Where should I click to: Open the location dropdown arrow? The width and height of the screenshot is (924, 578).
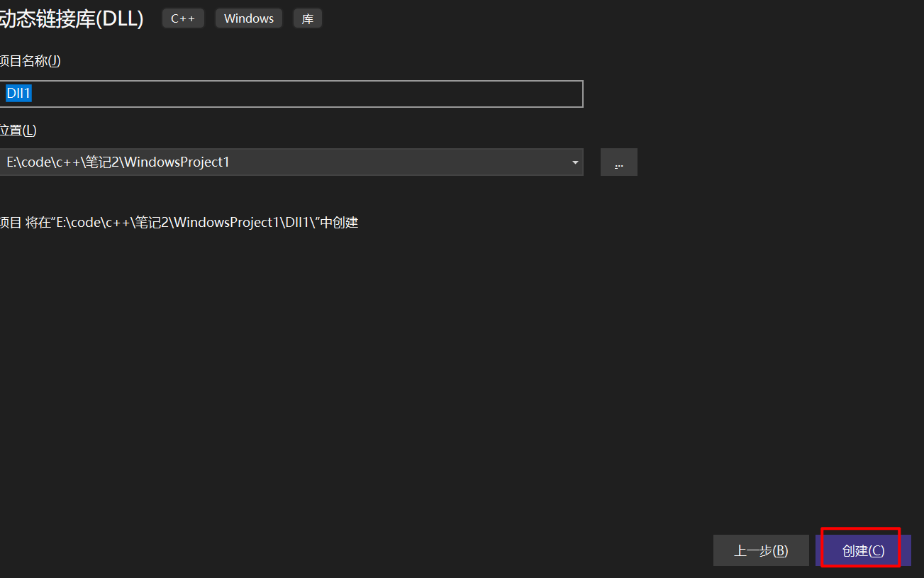574,162
